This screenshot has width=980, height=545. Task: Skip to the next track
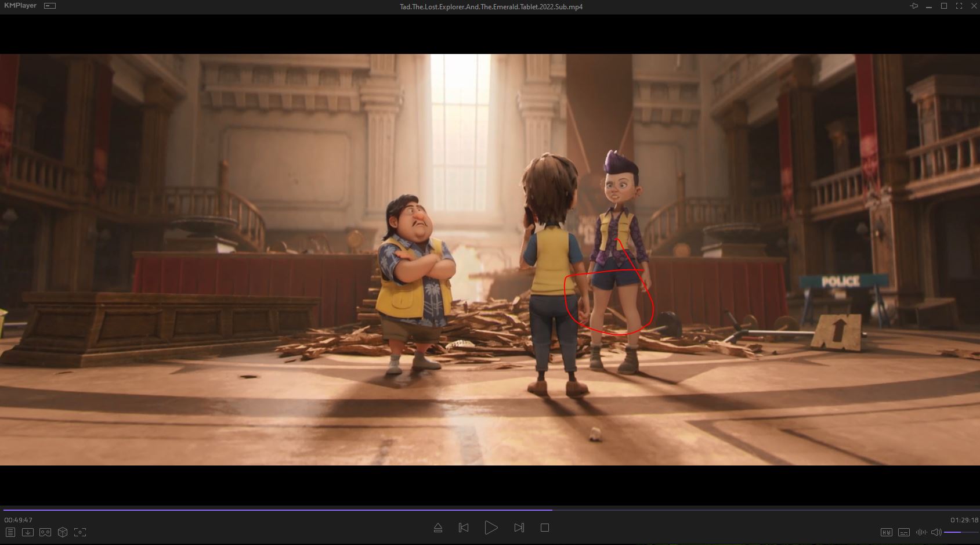pos(519,528)
